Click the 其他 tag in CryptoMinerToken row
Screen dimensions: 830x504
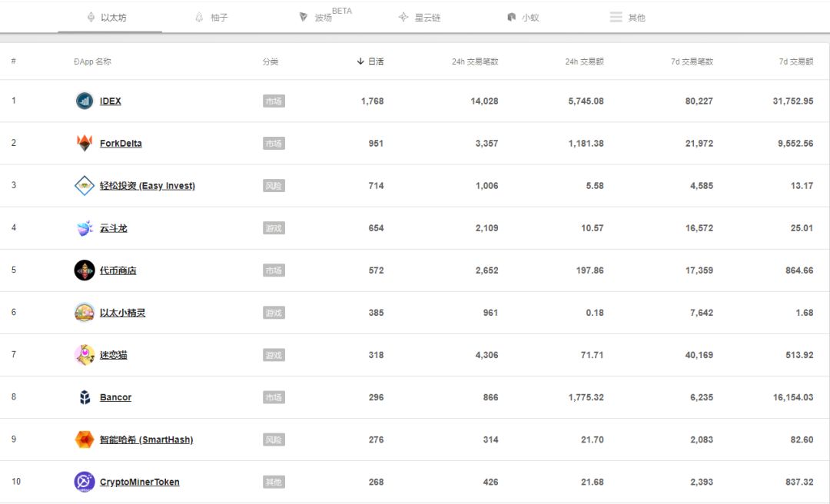coord(274,482)
